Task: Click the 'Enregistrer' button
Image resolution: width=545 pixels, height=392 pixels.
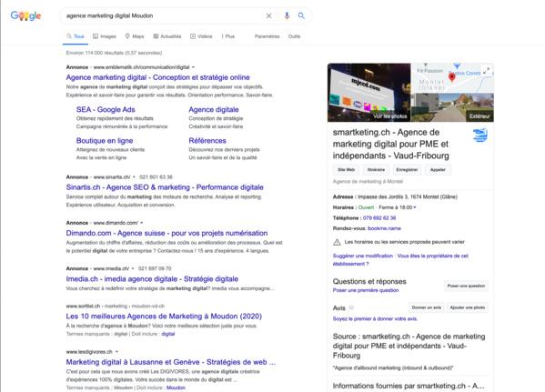Action: point(407,169)
